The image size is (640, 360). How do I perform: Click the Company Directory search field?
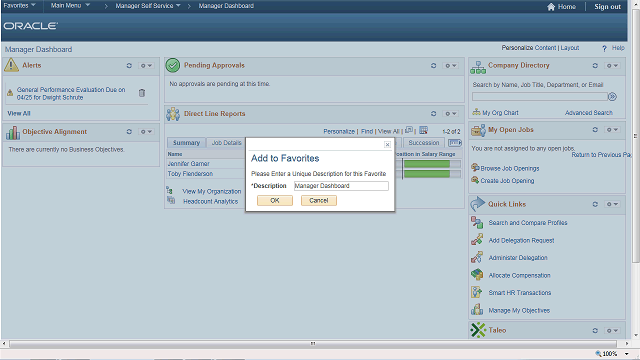click(x=540, y=97)
